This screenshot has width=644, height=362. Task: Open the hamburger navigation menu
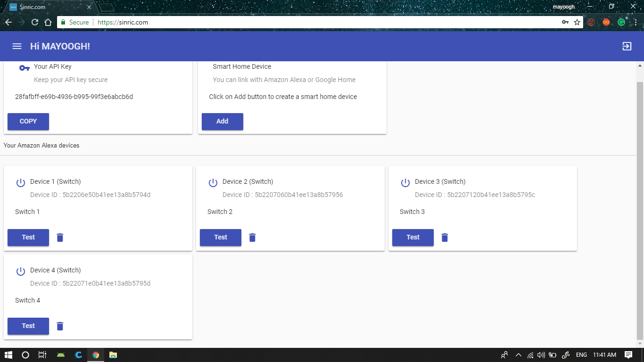(17, 46)
